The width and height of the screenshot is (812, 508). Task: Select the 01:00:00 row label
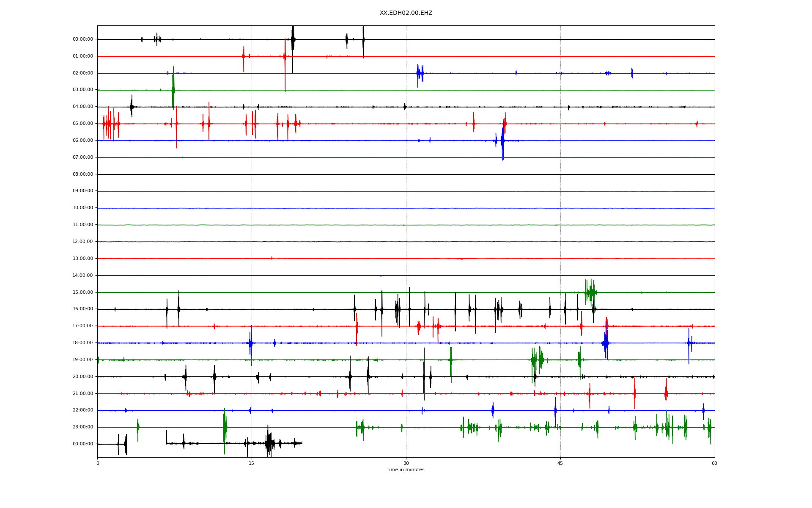point(83,56)
